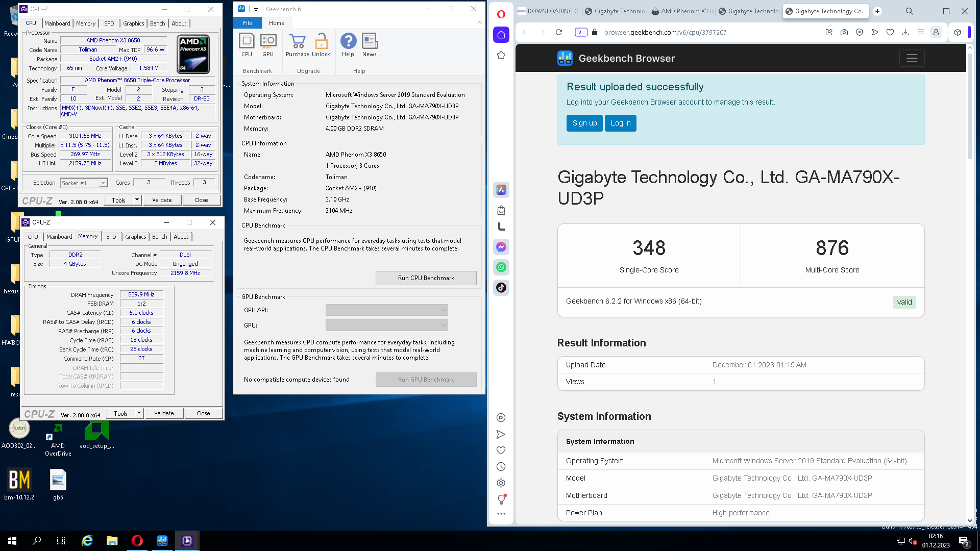The width and height of the screenshot is (980, 551).
Task: Click Close button in Memory CPU-Z window
Action: 203,413
